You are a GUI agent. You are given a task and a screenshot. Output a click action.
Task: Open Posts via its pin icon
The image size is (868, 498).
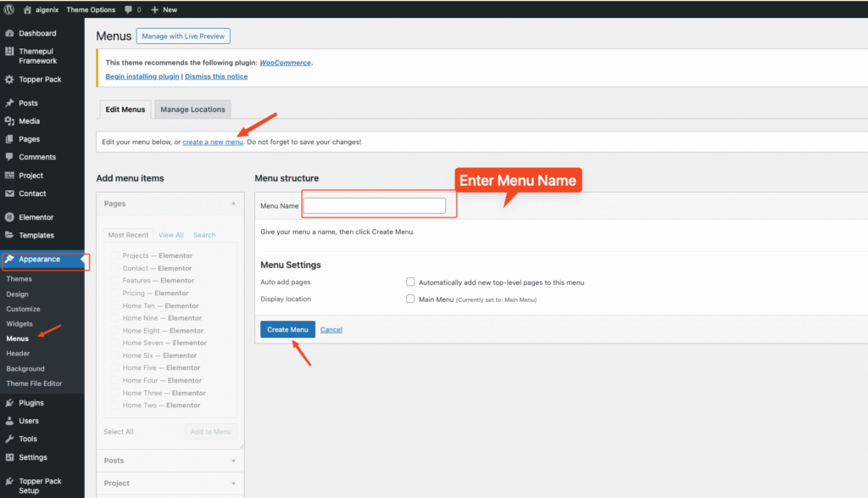coord(9,103)
